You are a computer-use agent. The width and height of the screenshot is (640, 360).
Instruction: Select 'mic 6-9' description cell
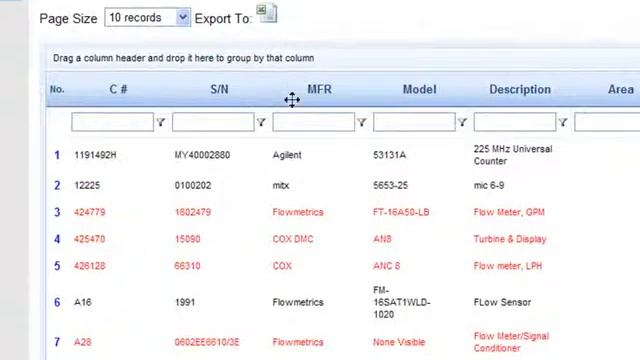(489, 185)
